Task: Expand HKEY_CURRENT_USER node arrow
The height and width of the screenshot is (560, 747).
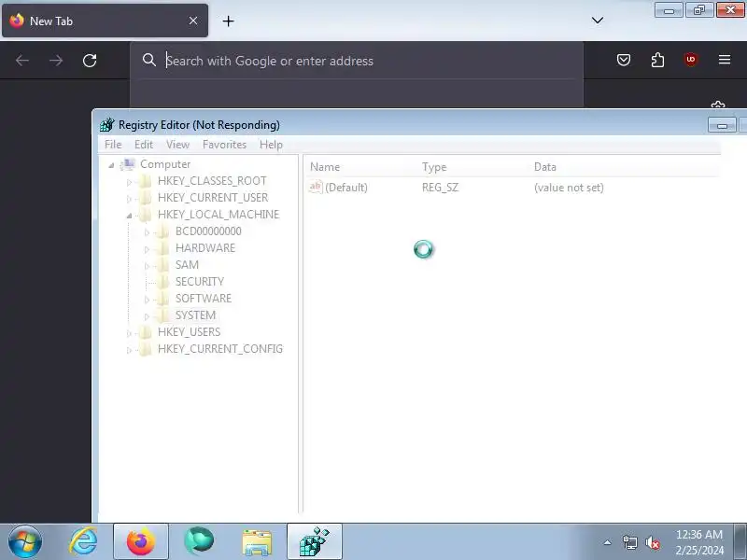Action: [129, 199]
